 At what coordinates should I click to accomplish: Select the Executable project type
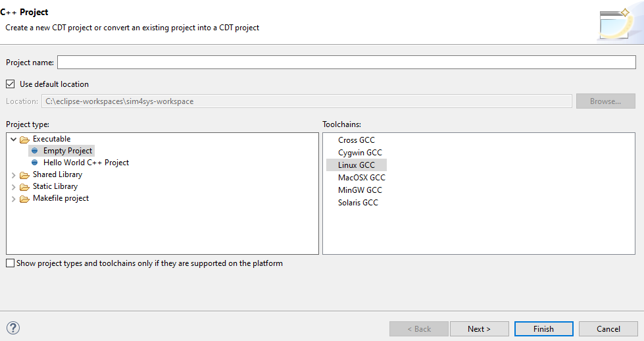tap(52, 139)
